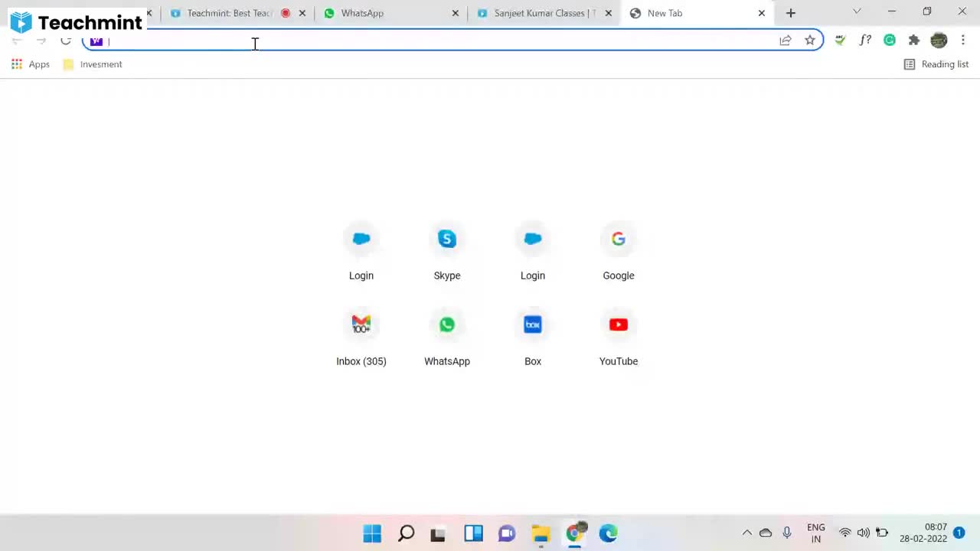980x551 pixels.
Task: Click the OneDrive cloud tray icon
Action: (x=766, y=533)
